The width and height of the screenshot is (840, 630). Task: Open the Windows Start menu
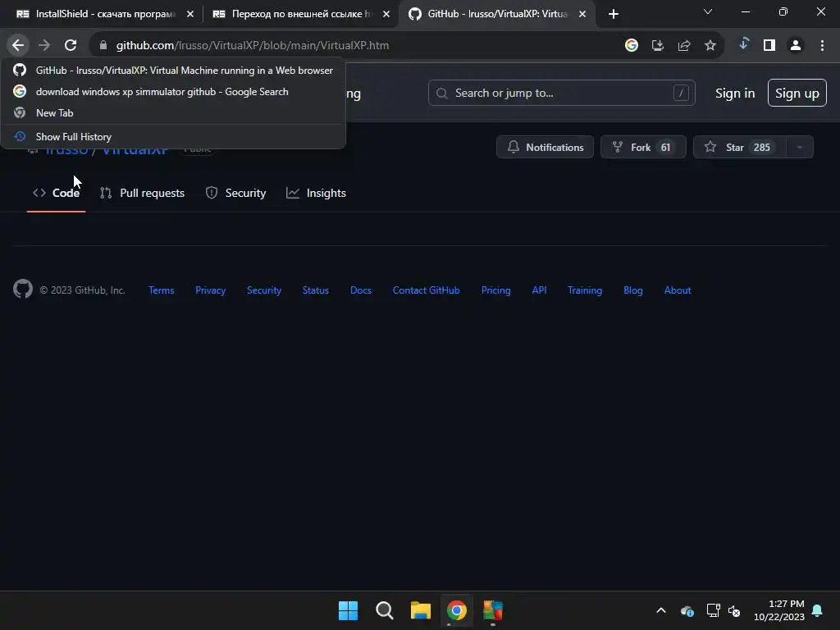pyautogui.click(x=348, y=610)
